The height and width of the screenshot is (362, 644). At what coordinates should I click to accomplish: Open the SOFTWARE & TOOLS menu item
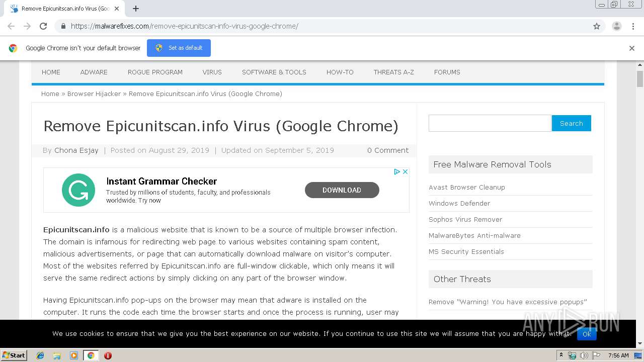pyautogui.click(x=274, y=72)
